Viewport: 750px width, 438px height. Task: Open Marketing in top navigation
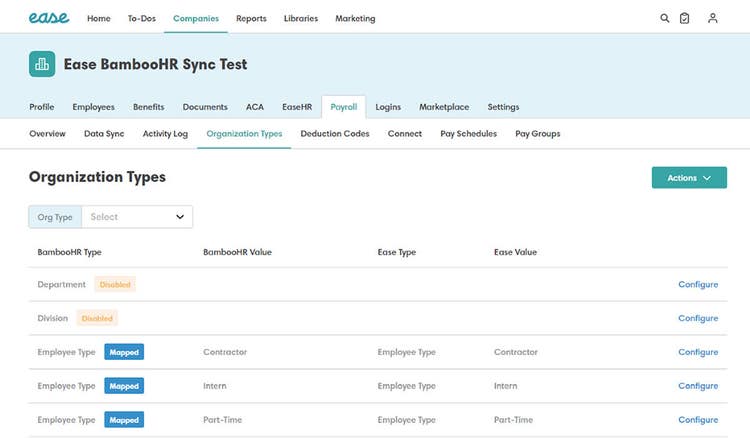(x=355, y=18)
